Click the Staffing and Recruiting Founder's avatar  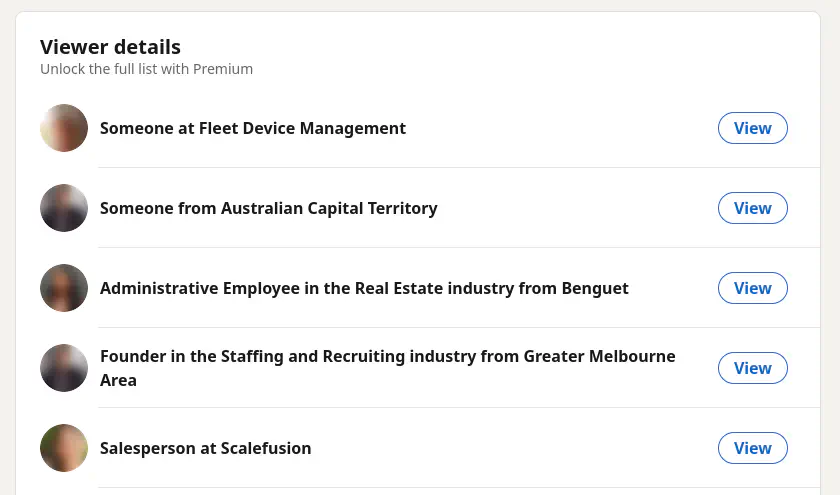coord(64,368)
